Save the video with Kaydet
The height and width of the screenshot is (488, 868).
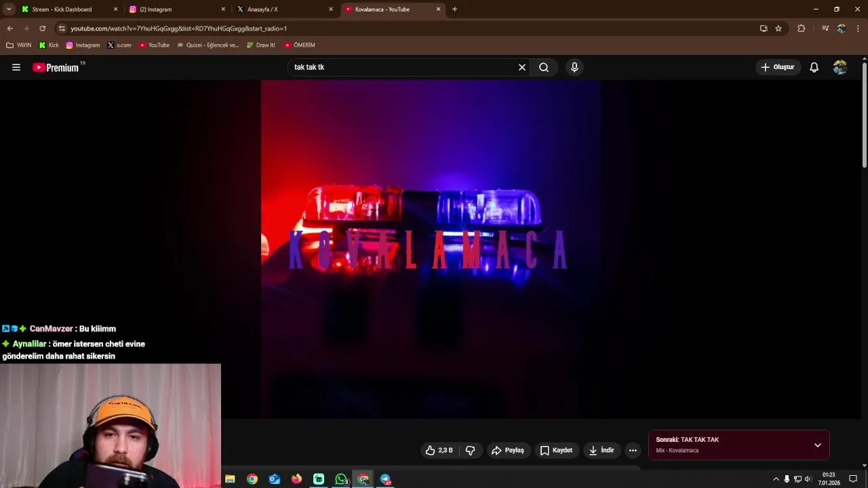click(x=556, y=450)
